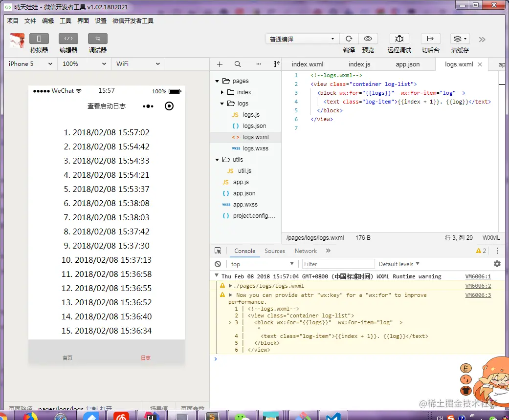The image size is (509, 420).
Task: Click the inspect element picker icon
Action: pos(218,251)
